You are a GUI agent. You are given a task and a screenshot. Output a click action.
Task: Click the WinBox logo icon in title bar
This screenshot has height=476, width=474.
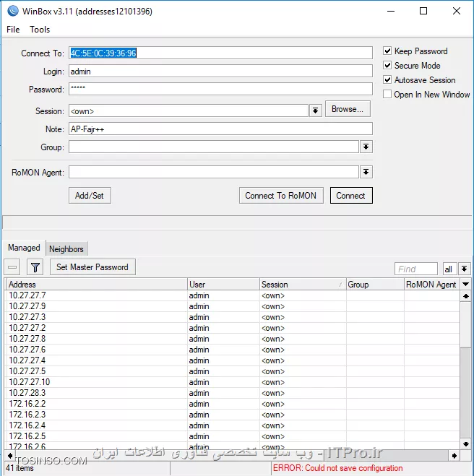click(13, 11)
